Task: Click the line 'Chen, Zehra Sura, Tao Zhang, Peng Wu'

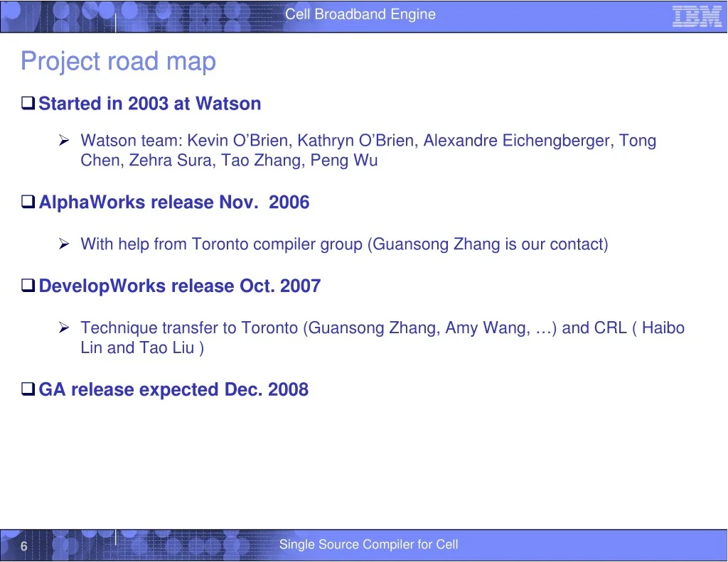Action: (x=229, y=160)
